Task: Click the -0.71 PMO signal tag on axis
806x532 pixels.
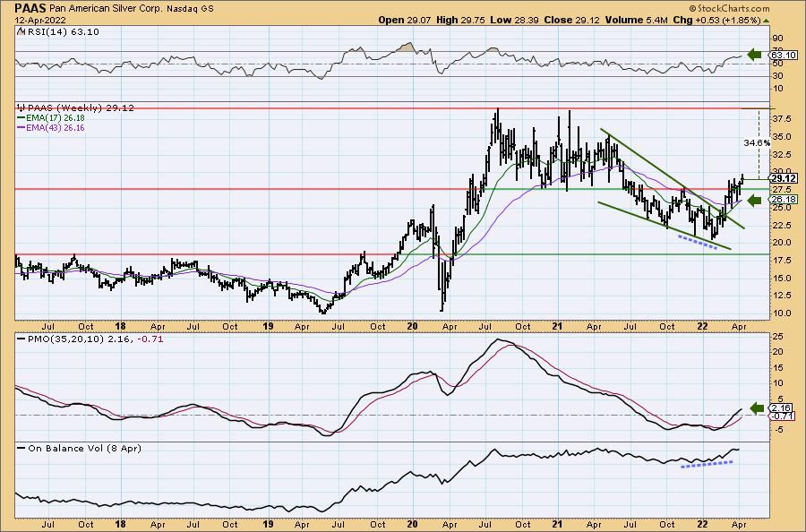Action: 784,416
